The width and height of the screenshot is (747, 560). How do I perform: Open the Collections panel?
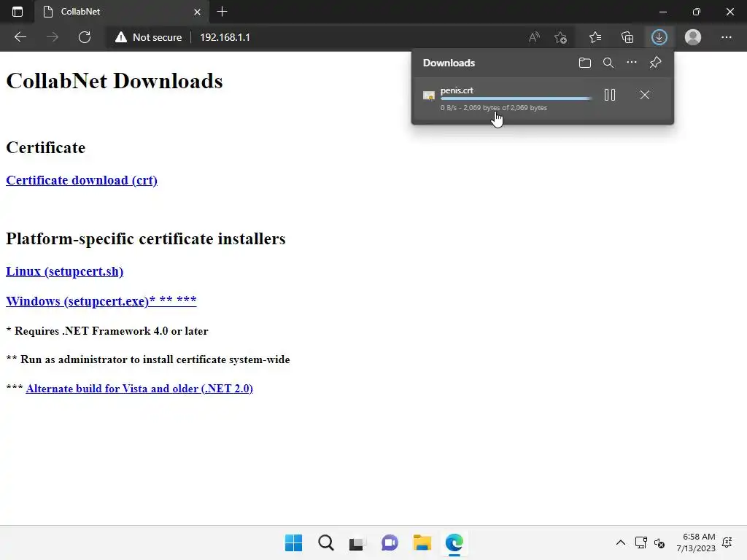click(627, 37)
